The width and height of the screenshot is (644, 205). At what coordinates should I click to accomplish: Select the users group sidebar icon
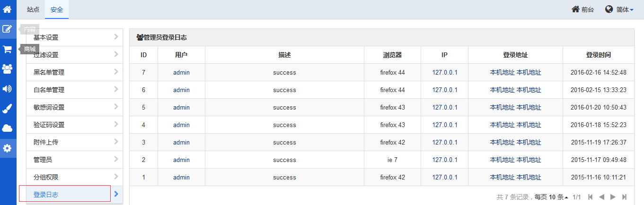pyautogui.click(x=7, y=69)
